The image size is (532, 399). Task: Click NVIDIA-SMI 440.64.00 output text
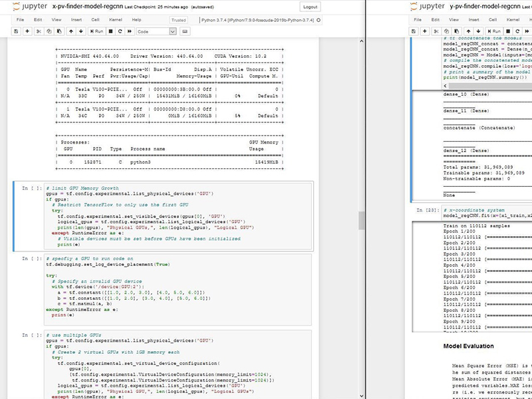click(90, 56)
